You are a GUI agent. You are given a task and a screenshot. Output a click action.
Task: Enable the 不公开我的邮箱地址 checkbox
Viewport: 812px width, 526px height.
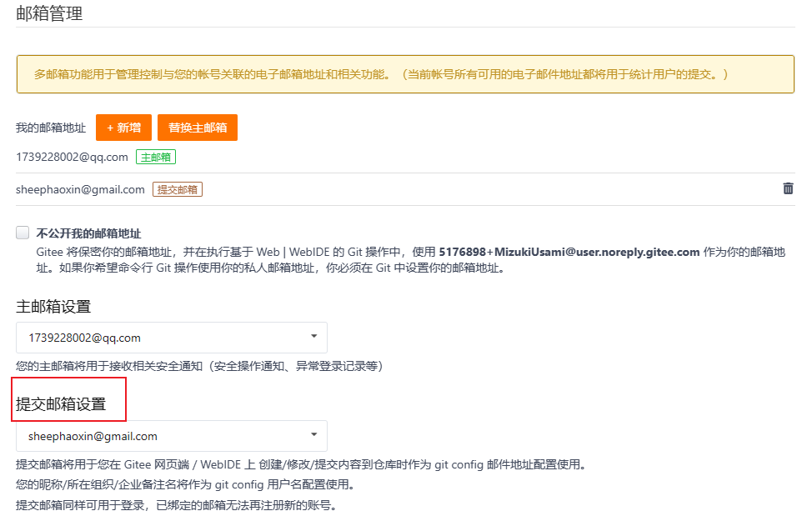(23, 233)
